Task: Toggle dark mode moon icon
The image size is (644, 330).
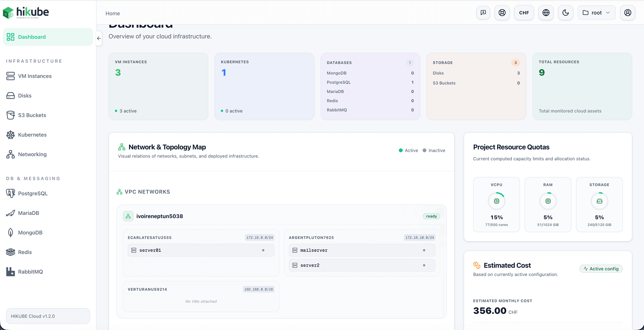Action: [565, 13]
